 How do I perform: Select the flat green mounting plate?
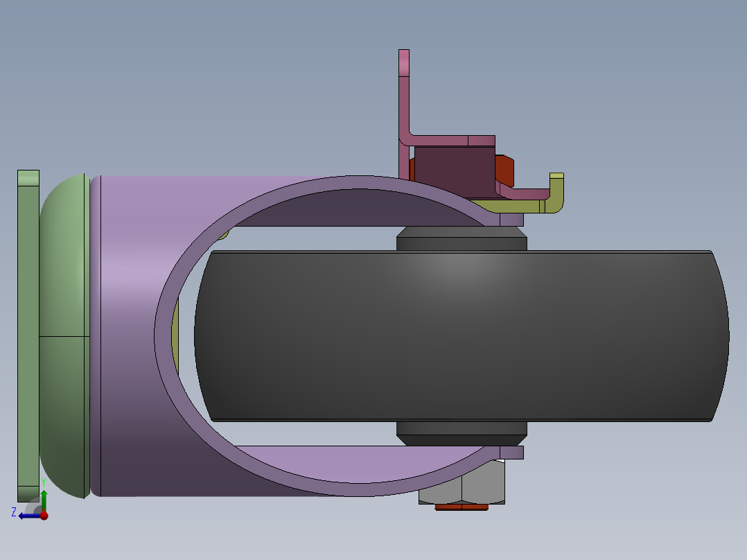pyautogui.click(x=28, y=336)
